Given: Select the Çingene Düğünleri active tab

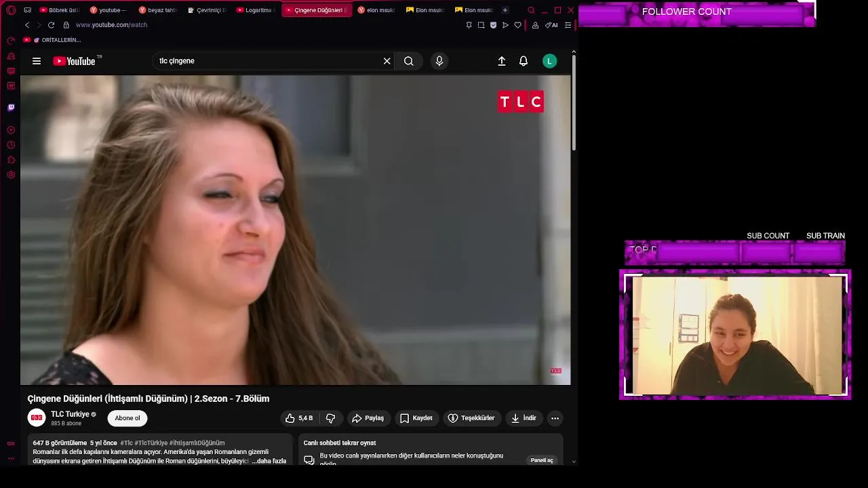Looking at the screenshot, I should pyautogui.click(x=317, y=10).
